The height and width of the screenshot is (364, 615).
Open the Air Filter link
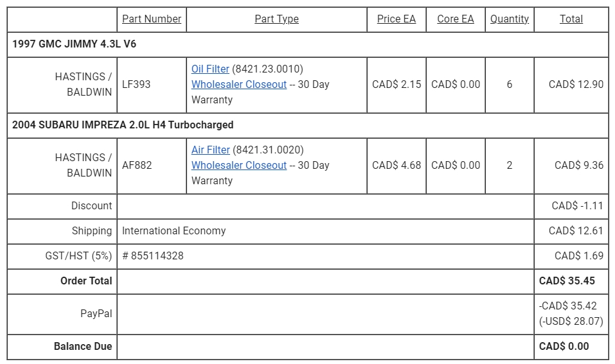[x=210, y=150]
